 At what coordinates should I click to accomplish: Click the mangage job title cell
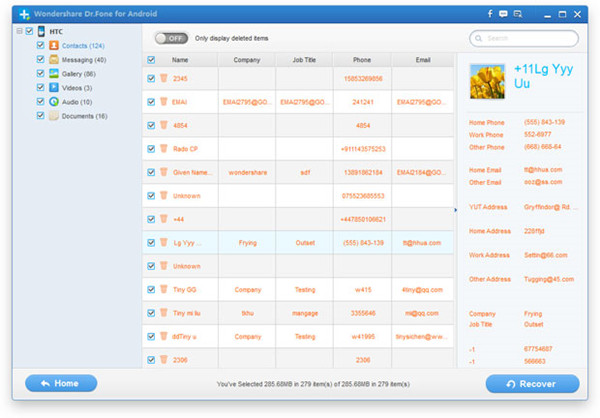305,313
